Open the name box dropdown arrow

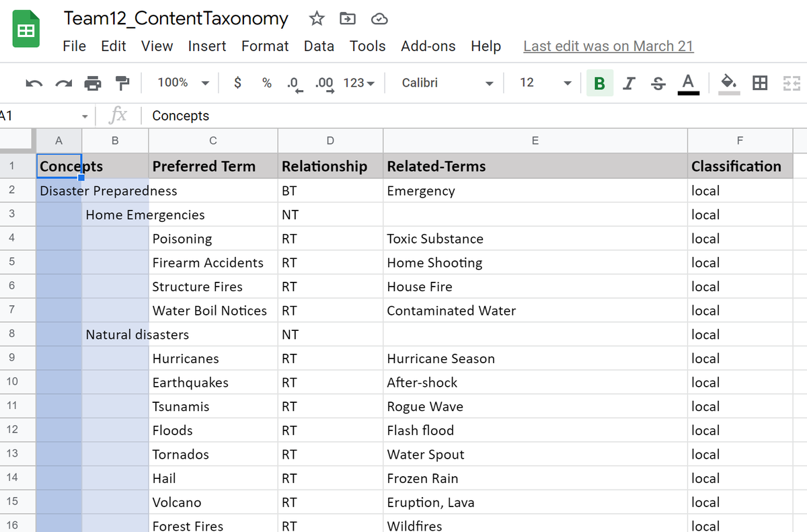pos(85,116)
